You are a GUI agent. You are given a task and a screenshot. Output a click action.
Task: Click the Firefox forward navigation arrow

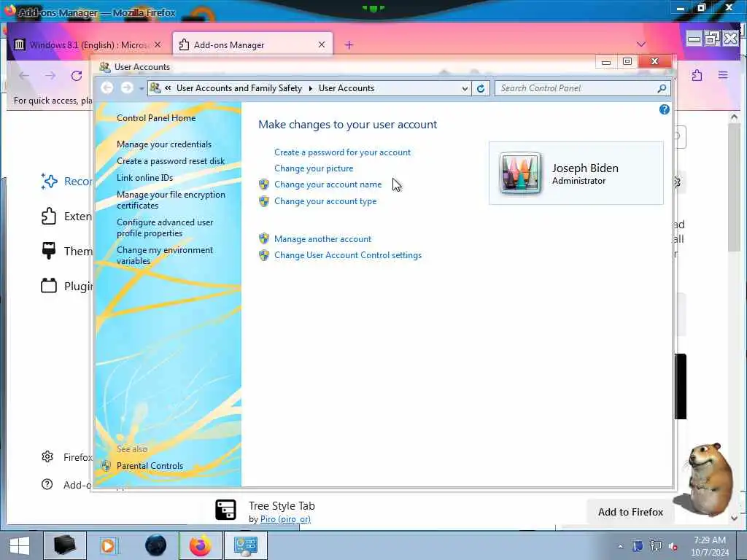click(50, 76)
